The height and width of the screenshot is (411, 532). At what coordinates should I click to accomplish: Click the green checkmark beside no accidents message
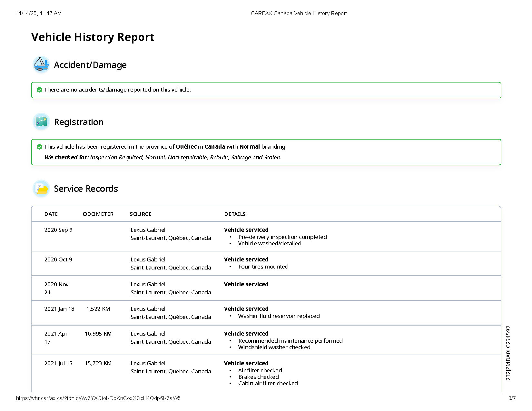pos(39,90)
